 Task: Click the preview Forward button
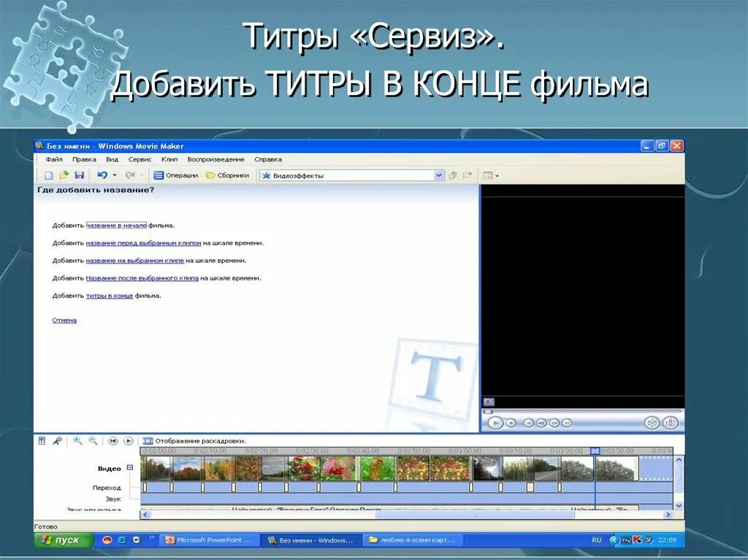point(567,423)
